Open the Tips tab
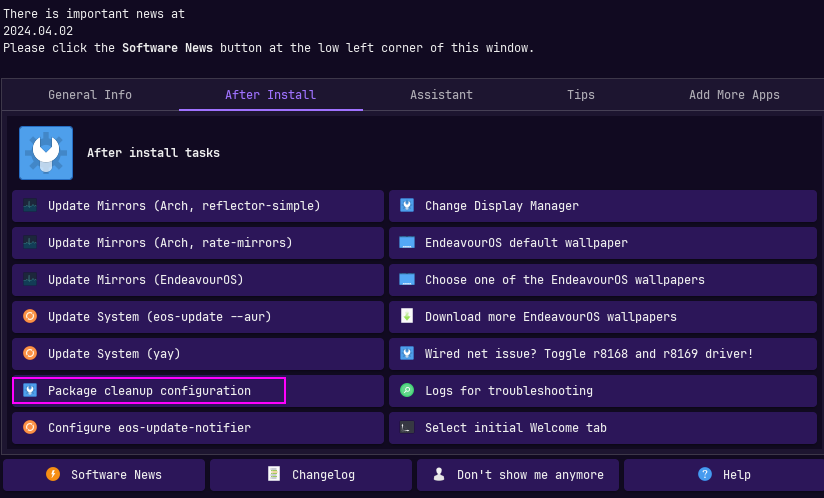This screenshot has width=824, height=498. 581,95
